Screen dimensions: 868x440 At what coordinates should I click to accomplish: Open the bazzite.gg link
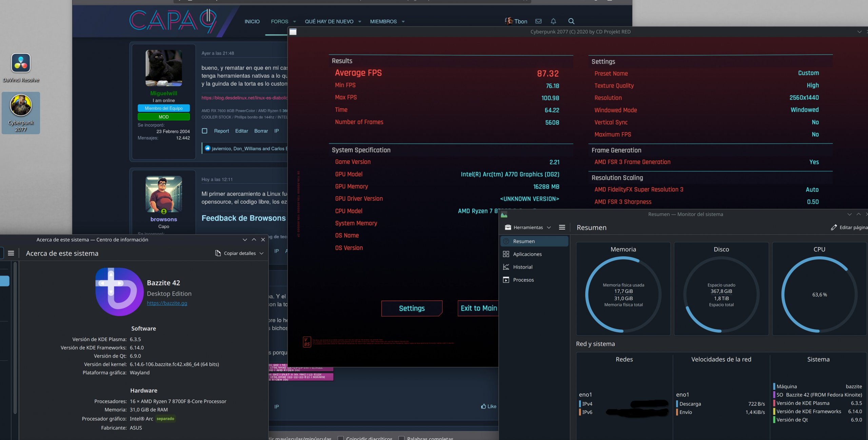(167, 303)
